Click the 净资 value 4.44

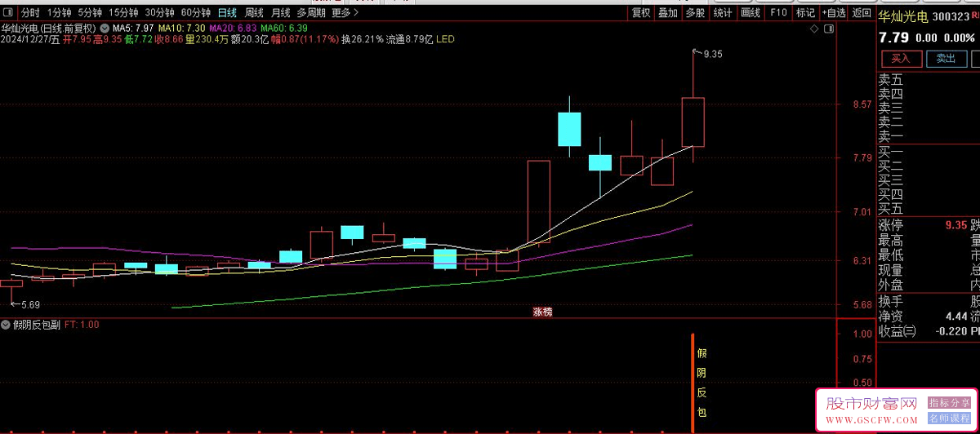point(956,317)
